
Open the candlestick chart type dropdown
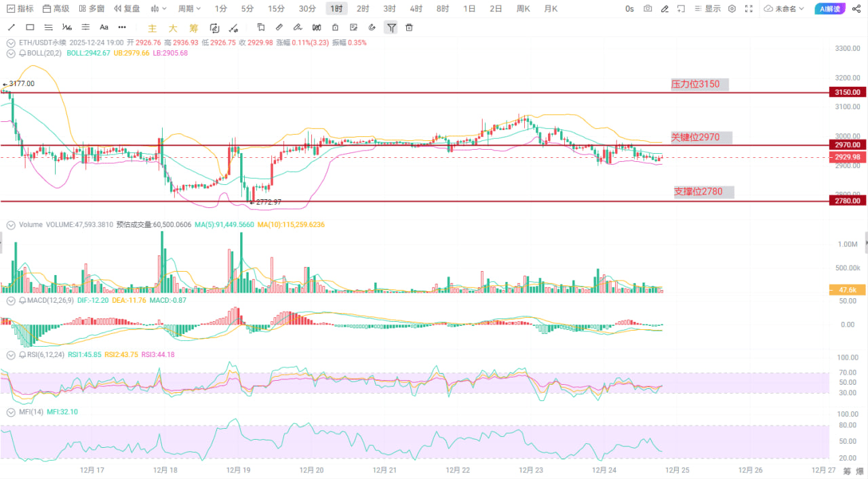[159, 9]
